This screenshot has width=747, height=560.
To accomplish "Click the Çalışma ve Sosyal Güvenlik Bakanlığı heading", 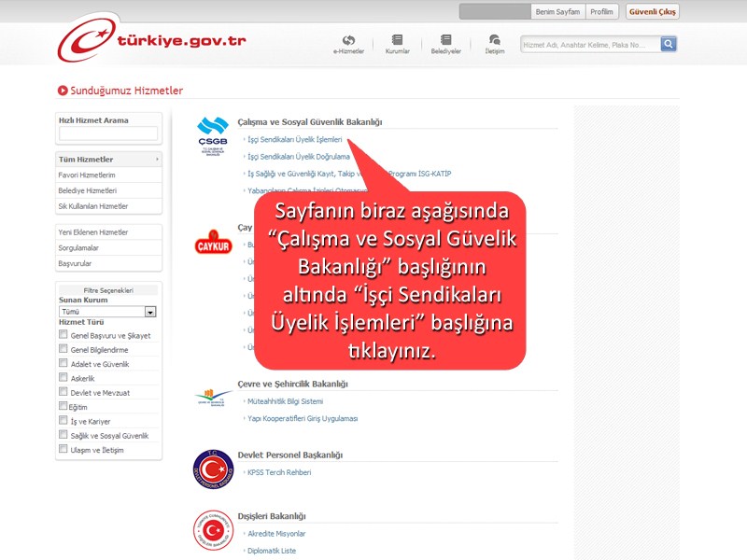I will coord(310,122).
